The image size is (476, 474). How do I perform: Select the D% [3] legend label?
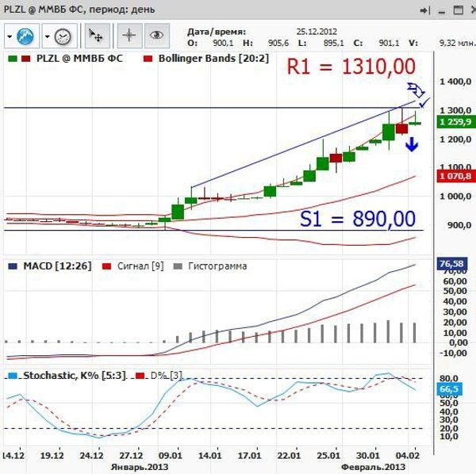(x=167, y=376)
